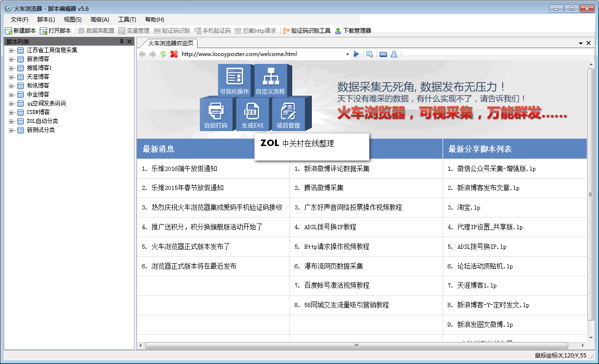599x364 pixels.
Task: Open the URL address history dropdown
Action: (x=347, y=54)
